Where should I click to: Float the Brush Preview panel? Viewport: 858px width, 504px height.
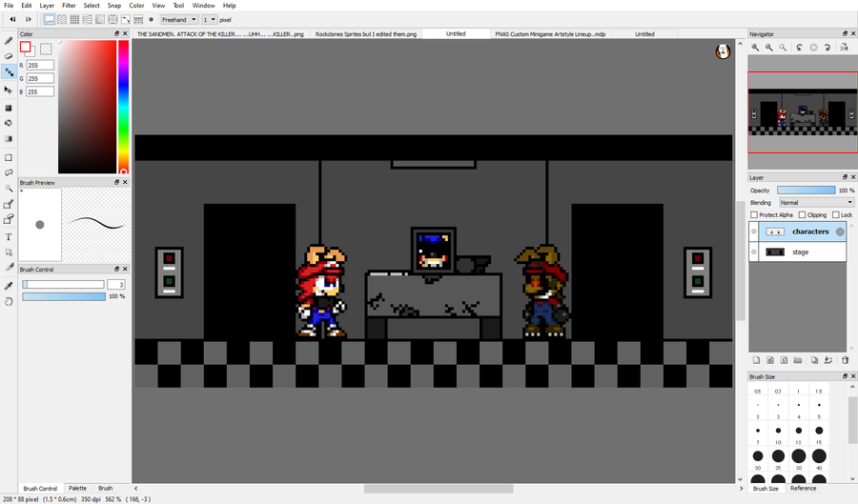116,183
